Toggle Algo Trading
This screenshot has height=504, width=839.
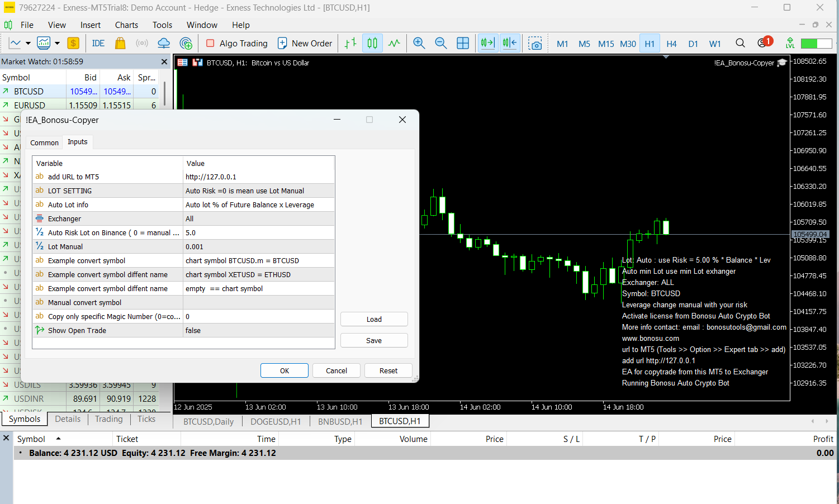pyautogui.click(x=237, y=43)
